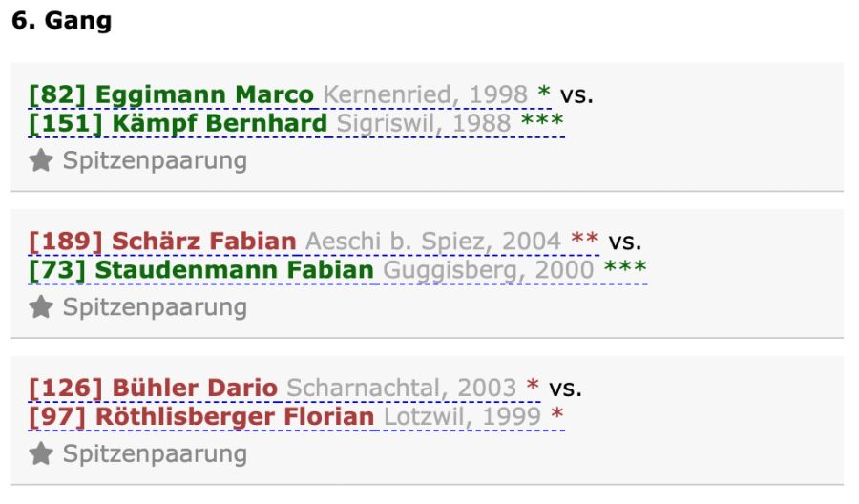Click the two red asterisks after Spiez, 2004

(x=584, y=239)
